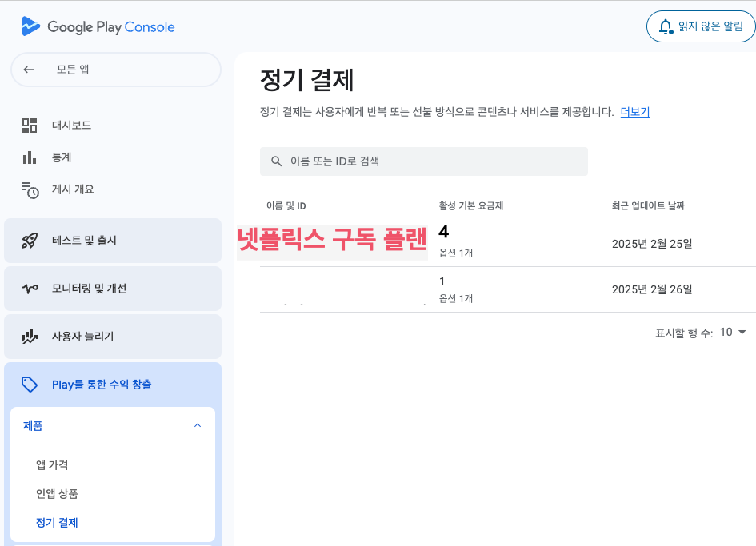Expand the 사용자 늘리기 section

113,337
